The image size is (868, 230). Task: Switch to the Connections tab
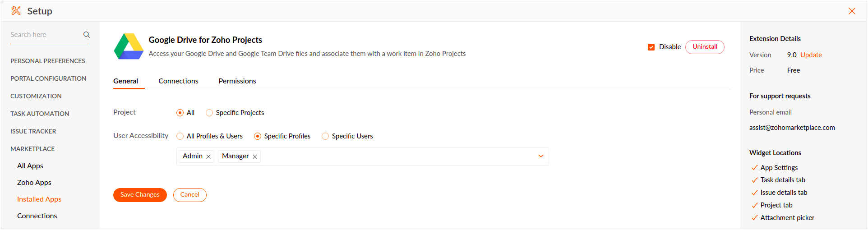(178, 81)
